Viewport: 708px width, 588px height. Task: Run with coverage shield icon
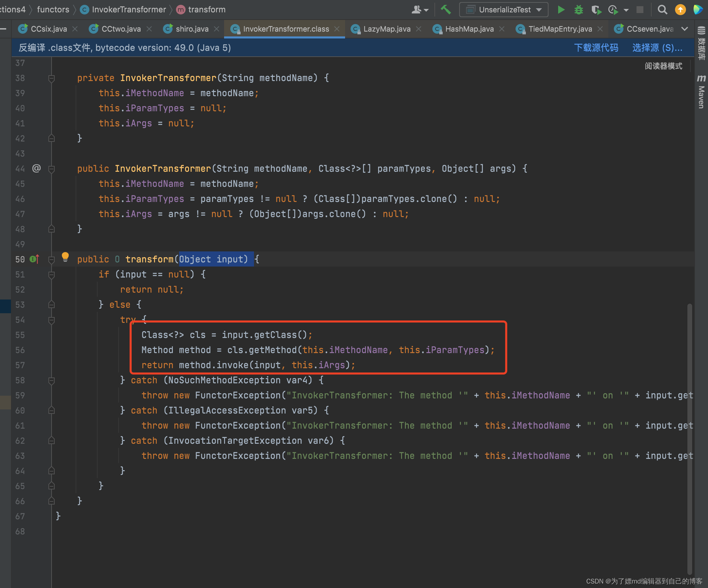coord(596,10)
